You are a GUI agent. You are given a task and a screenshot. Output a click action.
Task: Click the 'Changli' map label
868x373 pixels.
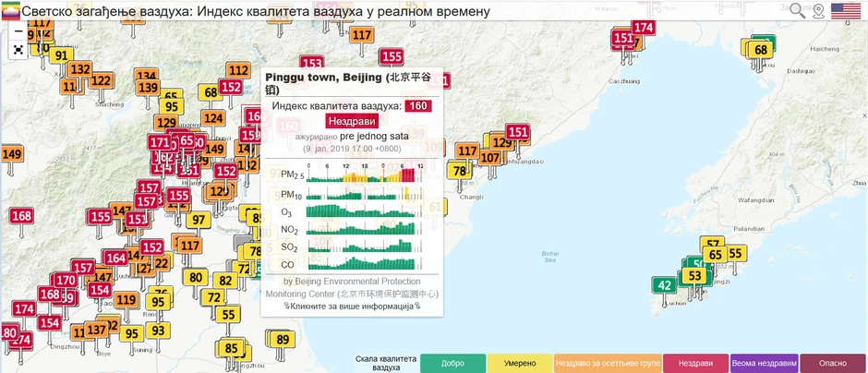[472, 197]
